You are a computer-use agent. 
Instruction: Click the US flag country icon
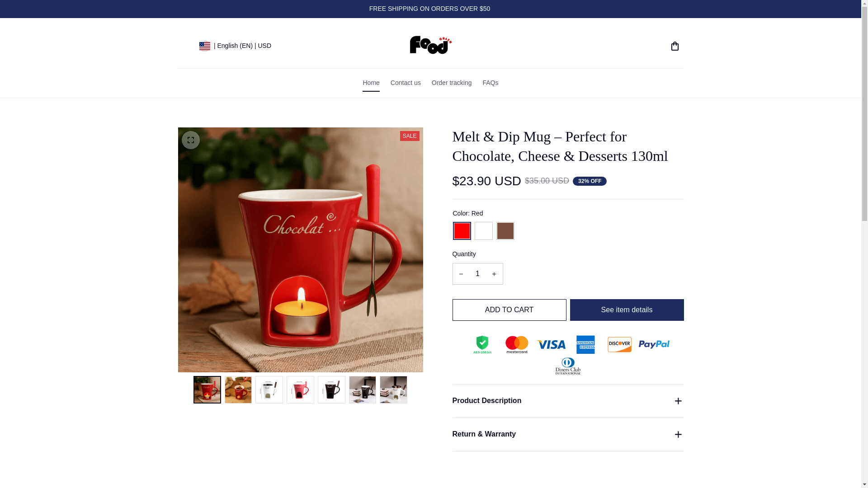click(x=204, y=46)
